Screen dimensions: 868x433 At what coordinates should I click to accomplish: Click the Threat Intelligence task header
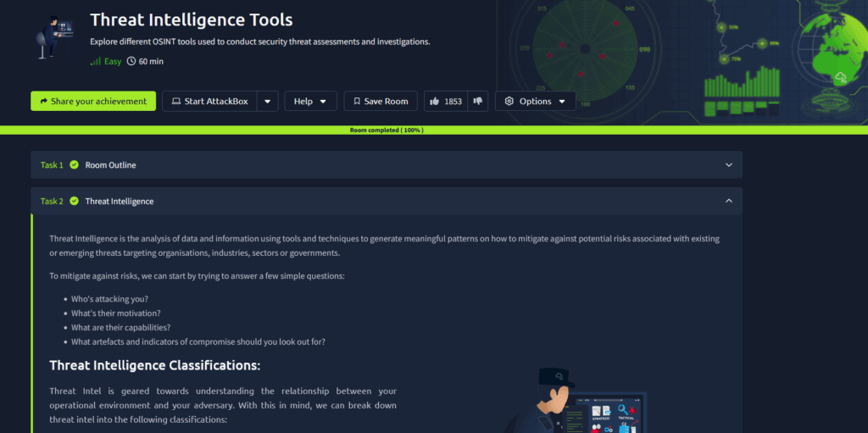click(x=387, y=201)
